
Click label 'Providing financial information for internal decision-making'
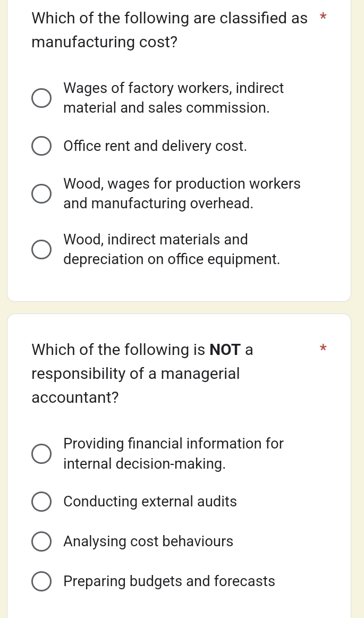coord(173,454)
